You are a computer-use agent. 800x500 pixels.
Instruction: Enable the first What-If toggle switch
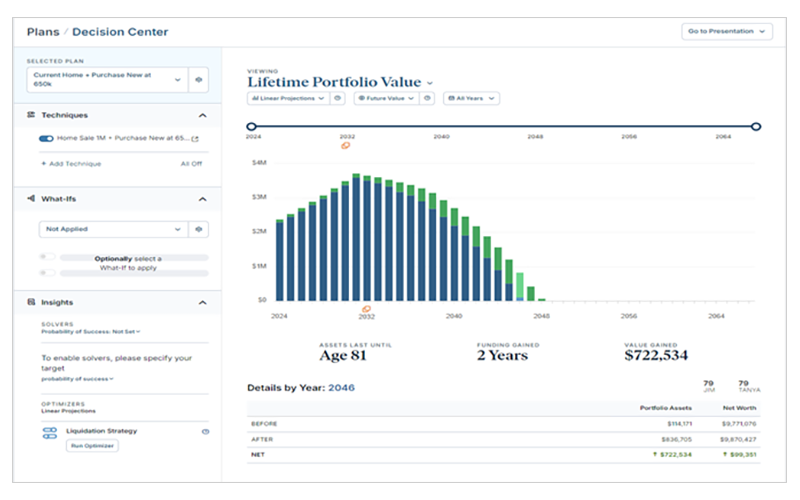pyautogui.click(x=46, y=257)
